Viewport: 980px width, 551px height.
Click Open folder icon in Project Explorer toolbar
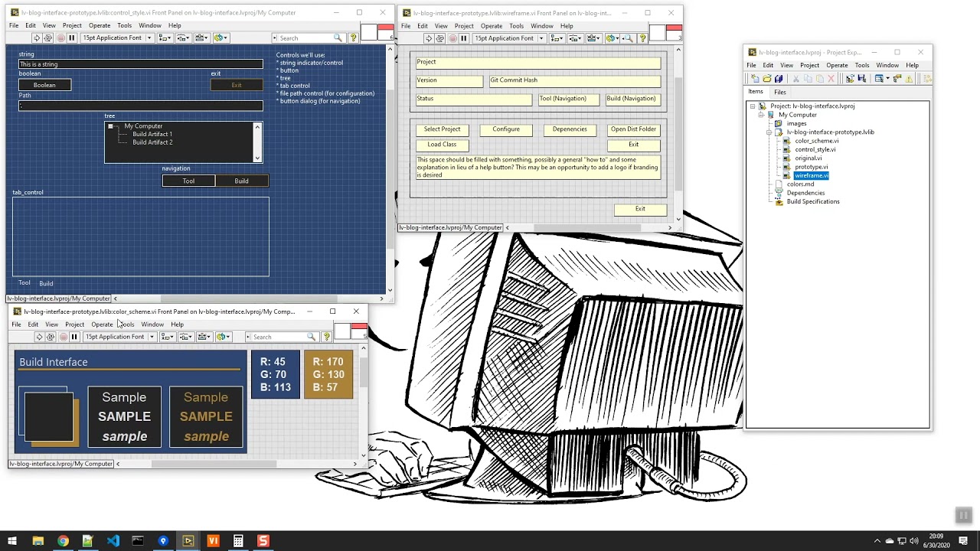tap(766, 79)
